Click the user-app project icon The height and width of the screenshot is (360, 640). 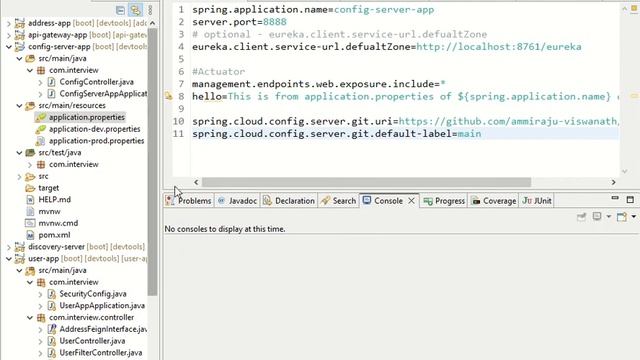20,259
